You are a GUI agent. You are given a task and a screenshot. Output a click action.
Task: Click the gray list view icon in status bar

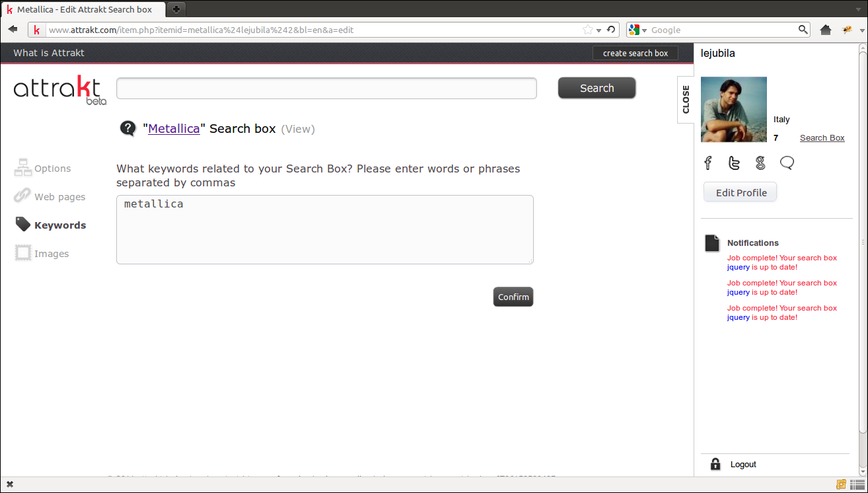(x=857, y=484)
